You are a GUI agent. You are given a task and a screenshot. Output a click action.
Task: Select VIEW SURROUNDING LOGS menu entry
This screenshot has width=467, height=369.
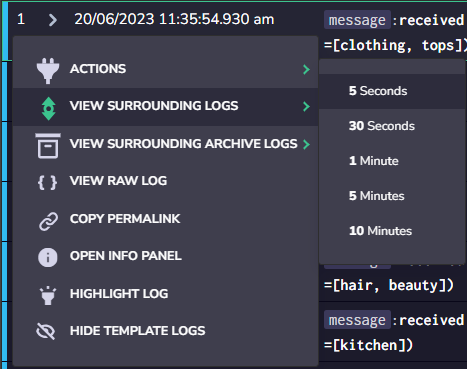165,107
